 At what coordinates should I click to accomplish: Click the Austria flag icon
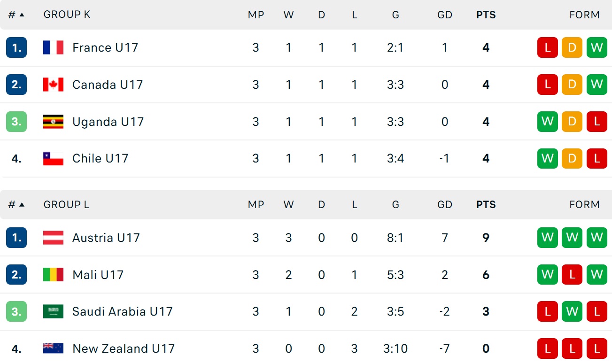pyautogui.click(x=53, y=238)
